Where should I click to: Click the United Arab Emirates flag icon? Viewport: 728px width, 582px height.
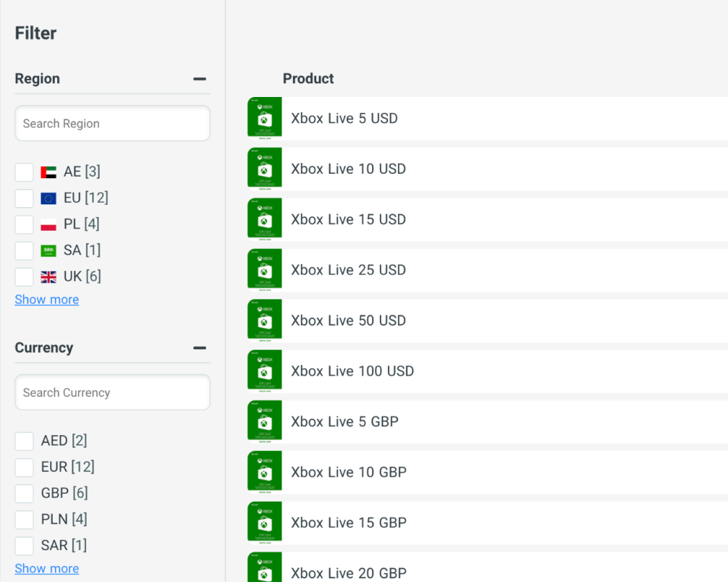[48, 172]
